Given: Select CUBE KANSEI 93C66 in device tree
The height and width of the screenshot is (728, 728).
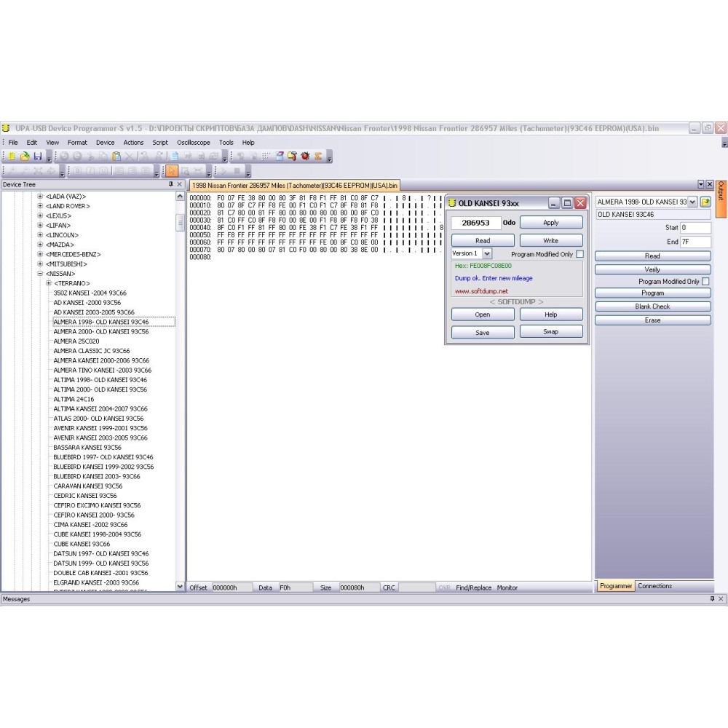Looking at the screenshot, I should 82,544.
